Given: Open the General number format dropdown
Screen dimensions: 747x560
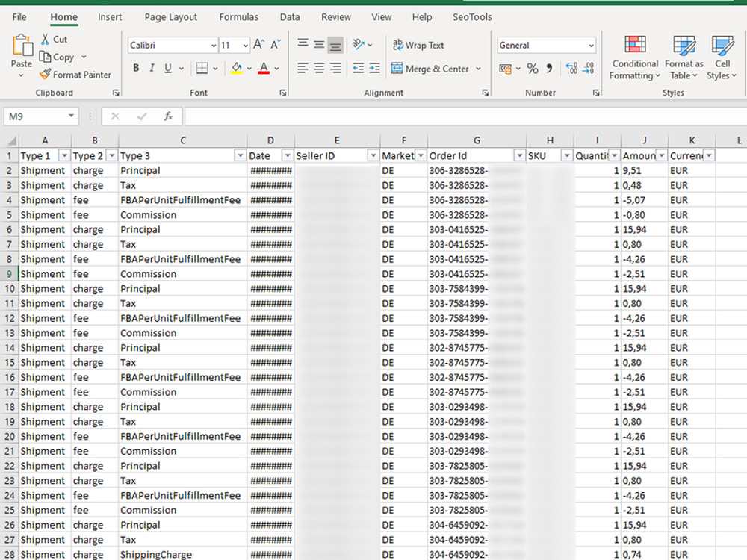Looking at the screenshot, I should 591,46.
